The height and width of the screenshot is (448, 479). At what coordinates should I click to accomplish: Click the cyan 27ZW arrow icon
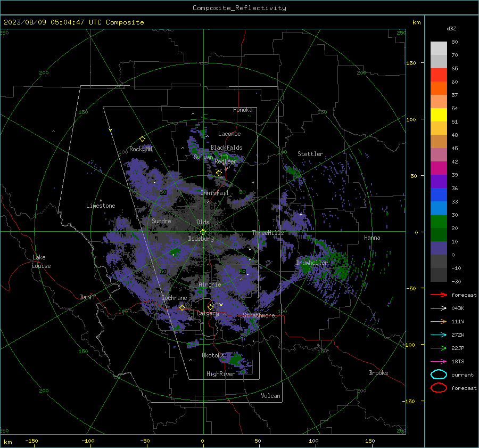(x=439, y=335)
